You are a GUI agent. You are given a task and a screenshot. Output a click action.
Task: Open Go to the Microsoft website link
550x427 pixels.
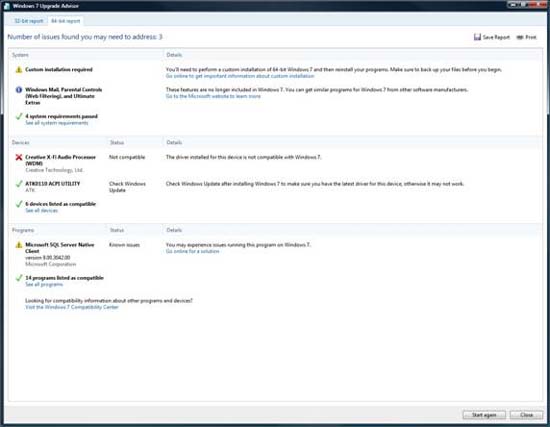213,96
